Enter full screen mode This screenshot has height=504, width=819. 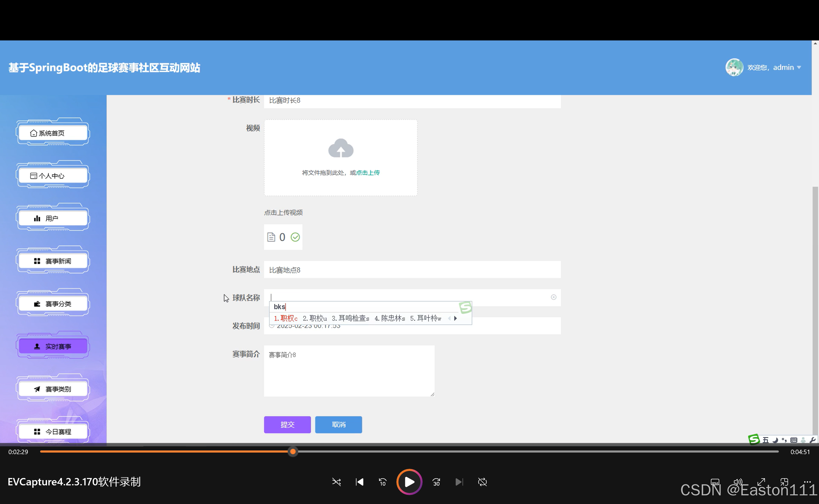tap(761, 482)
